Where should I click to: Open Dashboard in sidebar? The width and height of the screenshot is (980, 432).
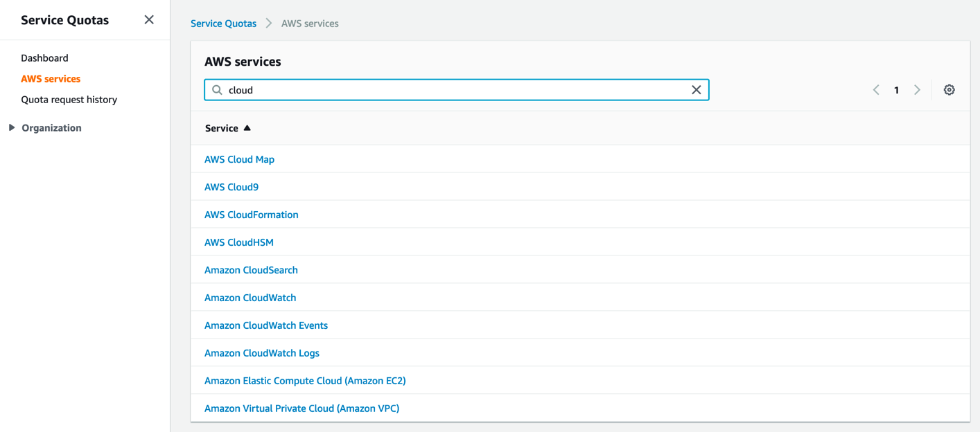(44, 58)
